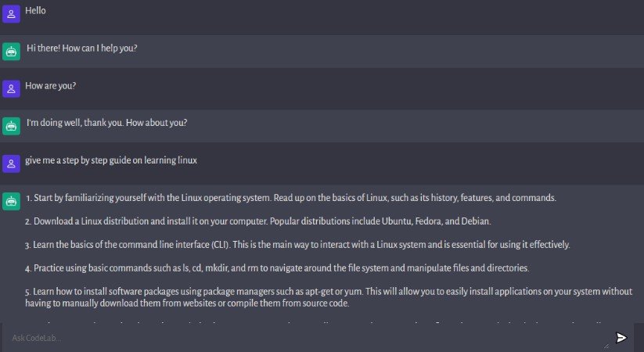Click step 3 about the command line interface

click(x=297, y=245)
